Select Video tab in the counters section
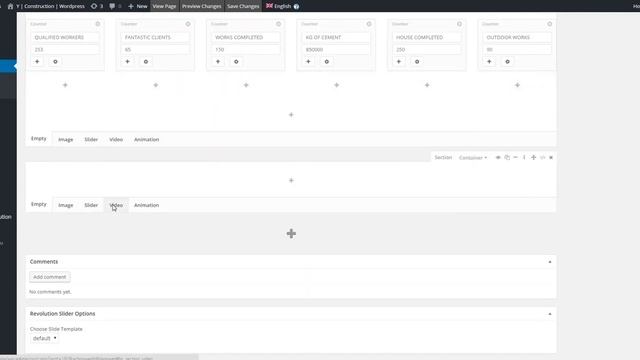This screenshot has height=360, width=640. click(x=116, y=140)
